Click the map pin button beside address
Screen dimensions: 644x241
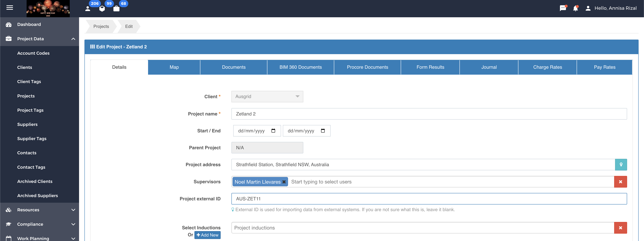point(621,165)
